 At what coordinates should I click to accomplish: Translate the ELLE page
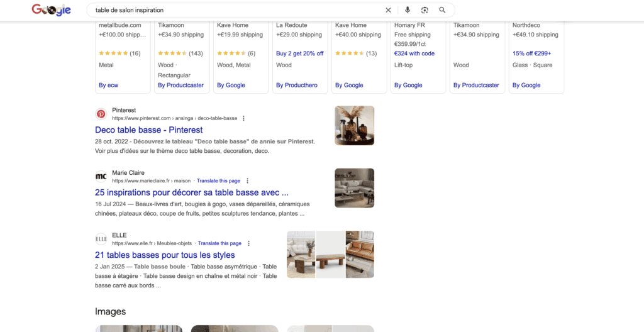pyautogui.click(x=219, y=243)
